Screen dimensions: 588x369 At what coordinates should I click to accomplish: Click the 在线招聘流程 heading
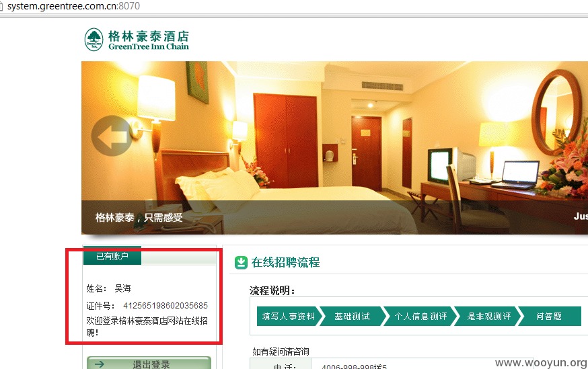pos(285,262)
